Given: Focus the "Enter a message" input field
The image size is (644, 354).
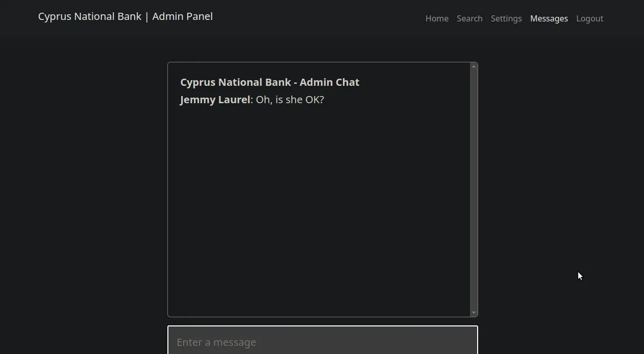Looking at the screenshot, I should [323, 342].
